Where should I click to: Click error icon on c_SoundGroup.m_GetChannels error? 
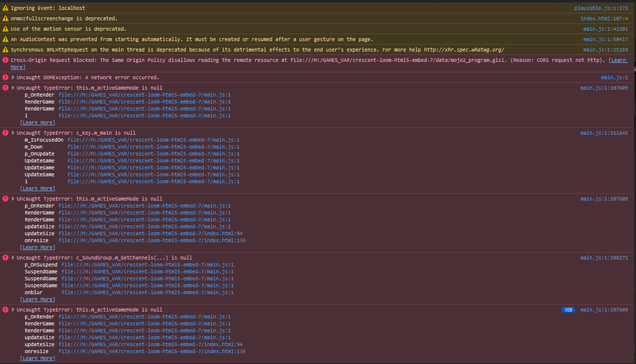tap(5, 258)
